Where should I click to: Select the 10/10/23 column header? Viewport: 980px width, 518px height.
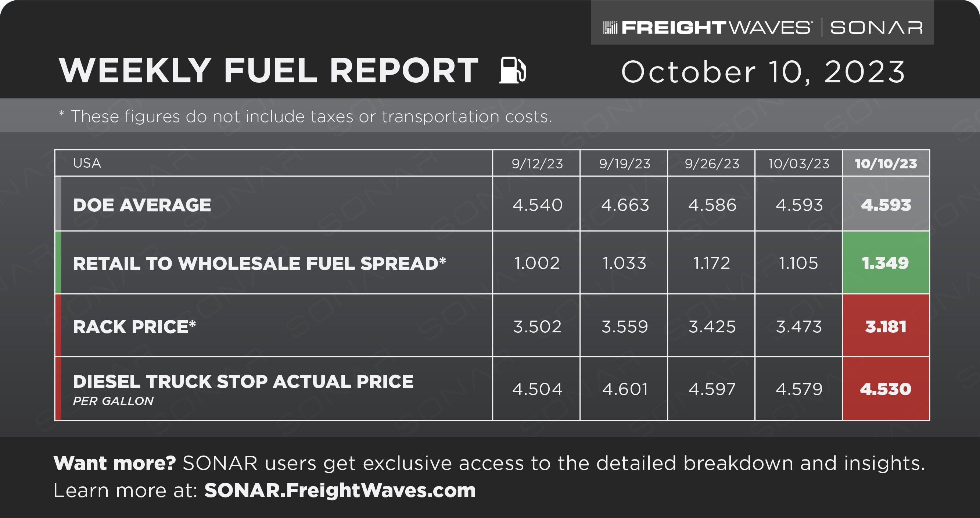(x=886, y=164)
